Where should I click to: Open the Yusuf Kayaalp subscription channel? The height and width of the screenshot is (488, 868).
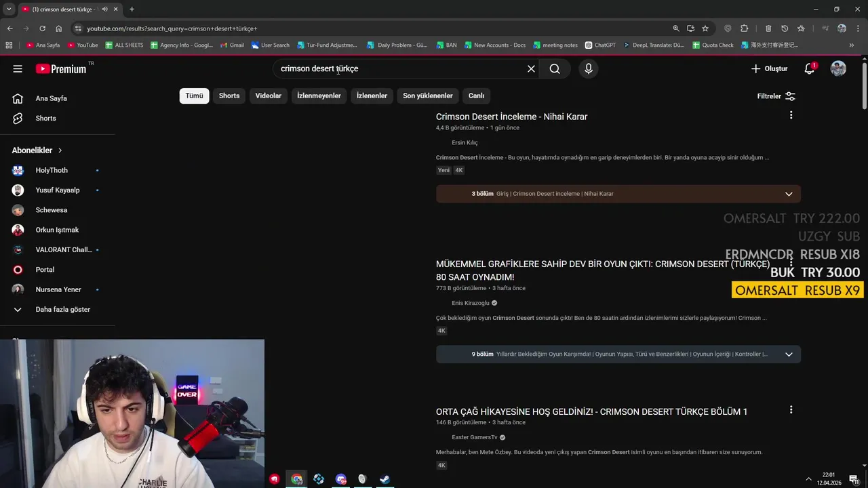58,190
